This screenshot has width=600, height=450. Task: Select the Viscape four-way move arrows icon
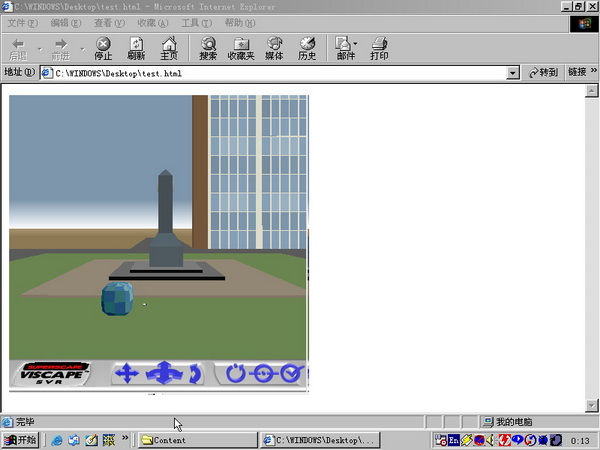click(127, 373)
